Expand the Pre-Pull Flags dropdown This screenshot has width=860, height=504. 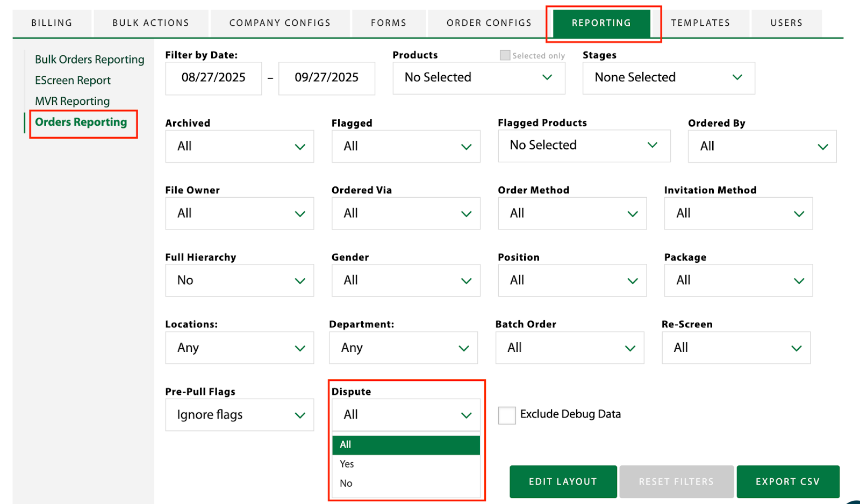(x=239, y=415)
